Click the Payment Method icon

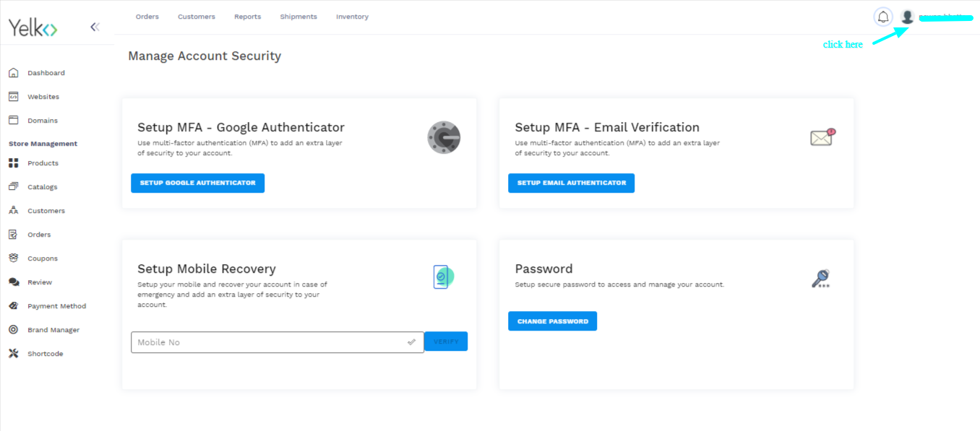(x=13, y=306)
